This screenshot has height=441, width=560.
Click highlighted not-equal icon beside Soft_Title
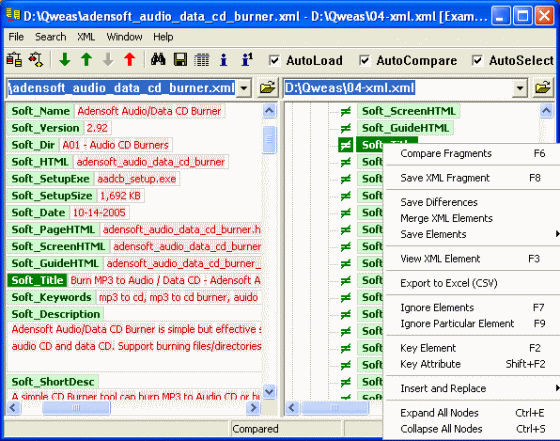(345, 145)
